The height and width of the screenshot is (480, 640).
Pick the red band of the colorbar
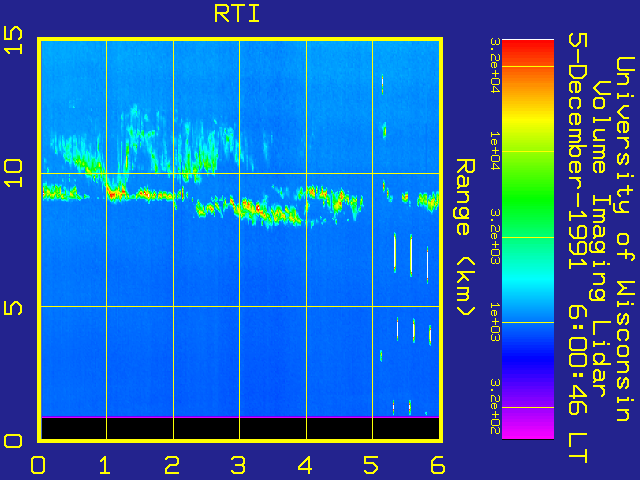[x=528, y=51]
